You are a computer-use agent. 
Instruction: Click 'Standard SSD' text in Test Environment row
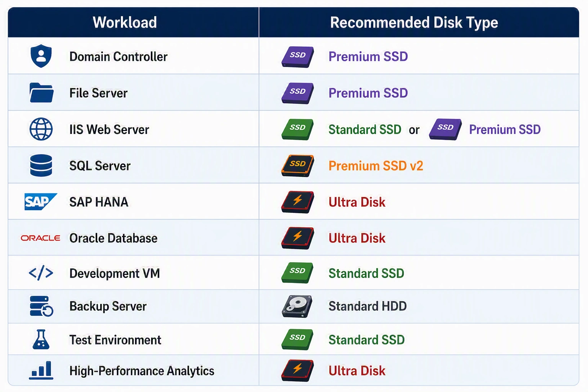click(366, 340)
